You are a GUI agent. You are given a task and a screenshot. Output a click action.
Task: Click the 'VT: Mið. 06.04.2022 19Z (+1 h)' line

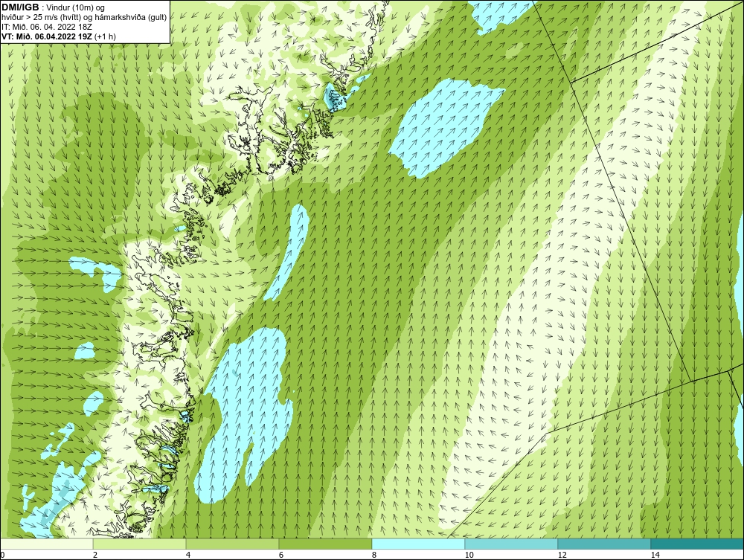tap(59, 36)
